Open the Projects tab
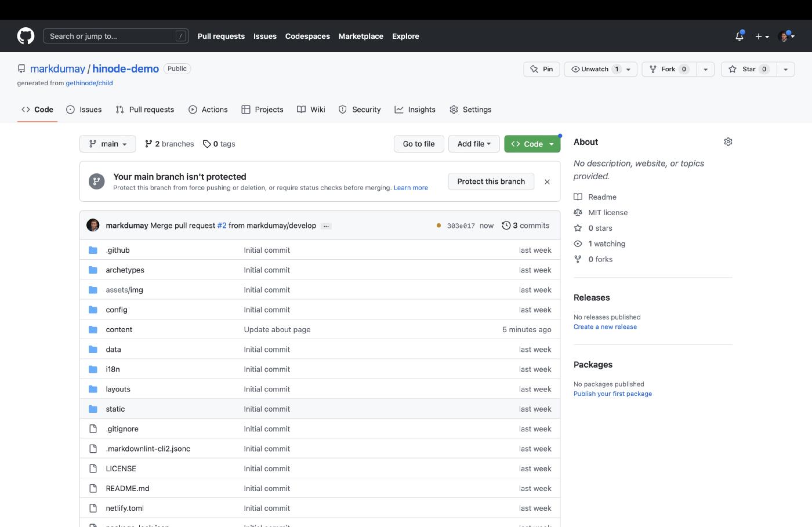 click(x=263, y=110)
